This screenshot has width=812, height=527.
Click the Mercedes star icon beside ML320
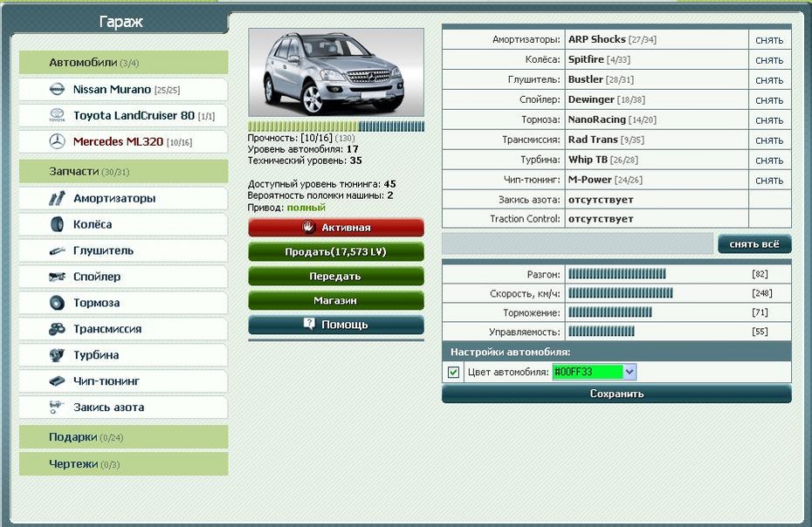tap(57, 141)
